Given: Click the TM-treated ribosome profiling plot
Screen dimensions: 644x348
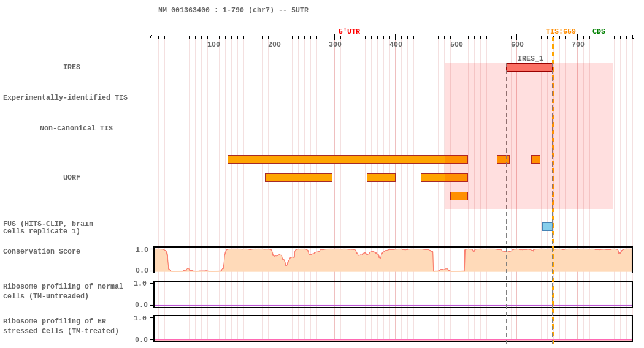Looking at the screenshot, I should pyautogui.click(x=393, y=329).
